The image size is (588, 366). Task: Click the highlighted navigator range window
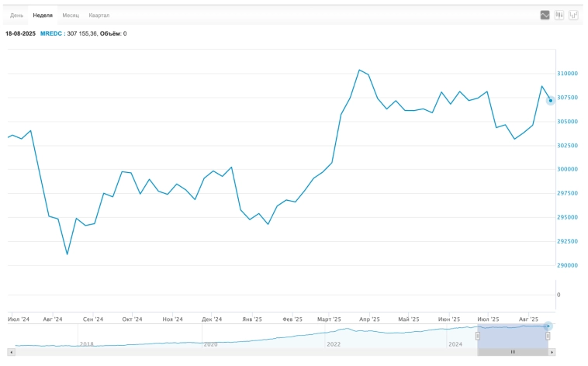513,334
